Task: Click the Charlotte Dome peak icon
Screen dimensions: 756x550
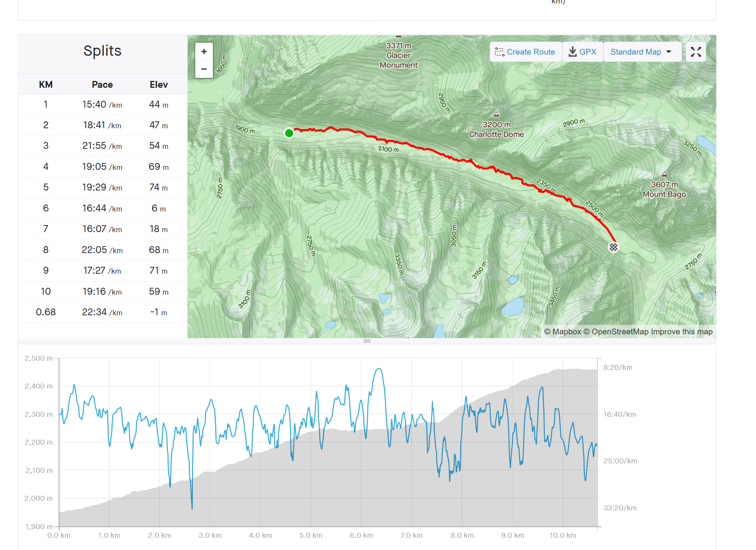Action: click(496, 114)
